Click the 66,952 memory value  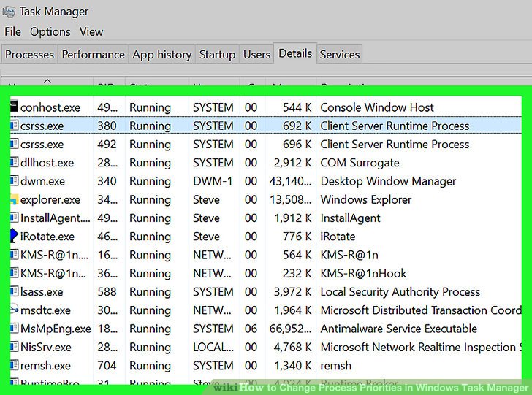point(290,329)
